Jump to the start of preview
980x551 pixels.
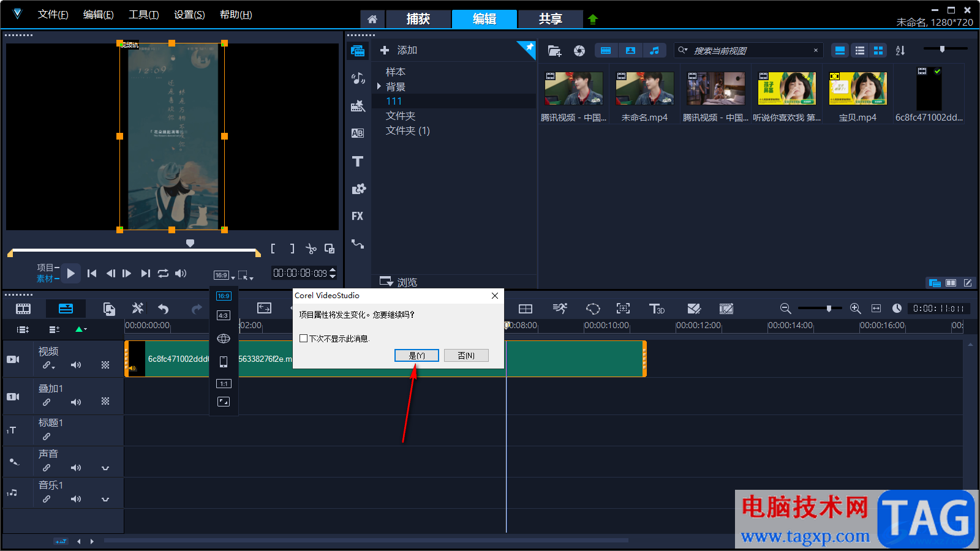coord(92,274)
